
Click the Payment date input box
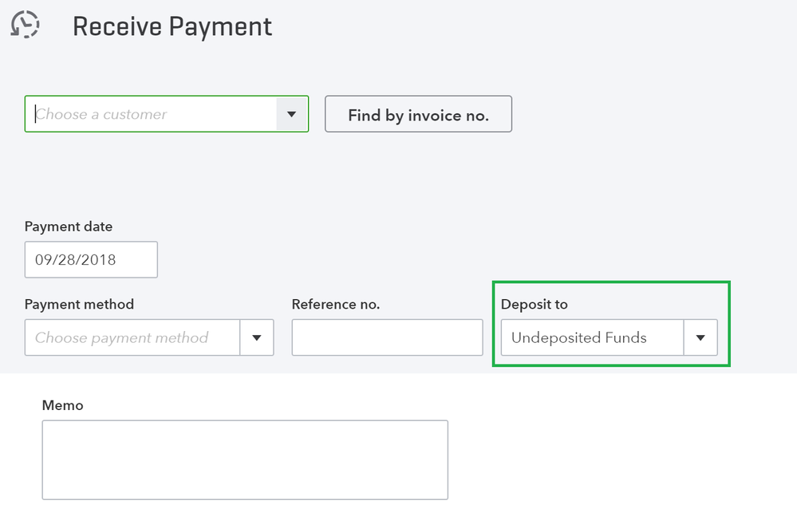pyautogui.click(x=91, y=259)
